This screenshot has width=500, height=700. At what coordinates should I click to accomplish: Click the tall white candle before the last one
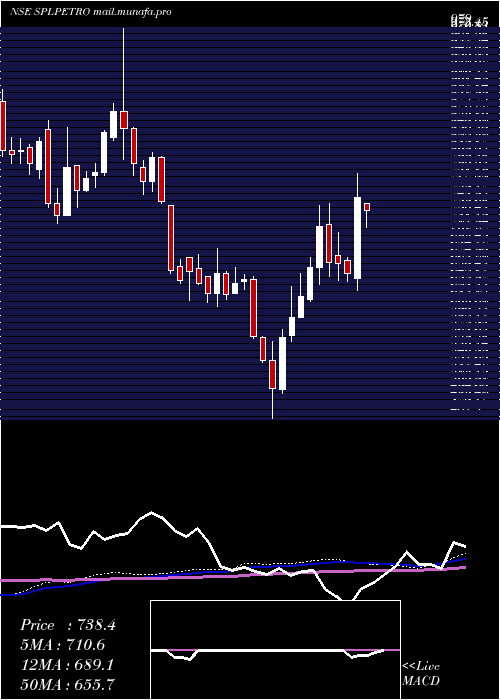[x=357, y=238]
